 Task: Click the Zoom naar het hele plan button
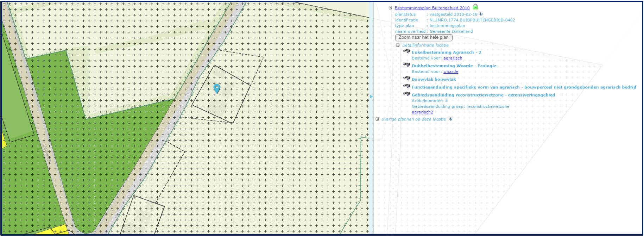pyautogui.click(x=424, y=37)
